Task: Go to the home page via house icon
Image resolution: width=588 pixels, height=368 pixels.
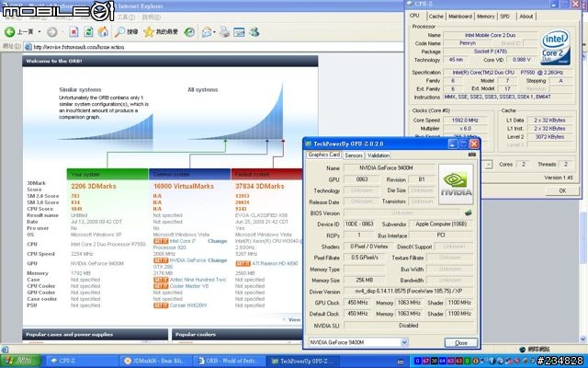Action: click(103, 32)
